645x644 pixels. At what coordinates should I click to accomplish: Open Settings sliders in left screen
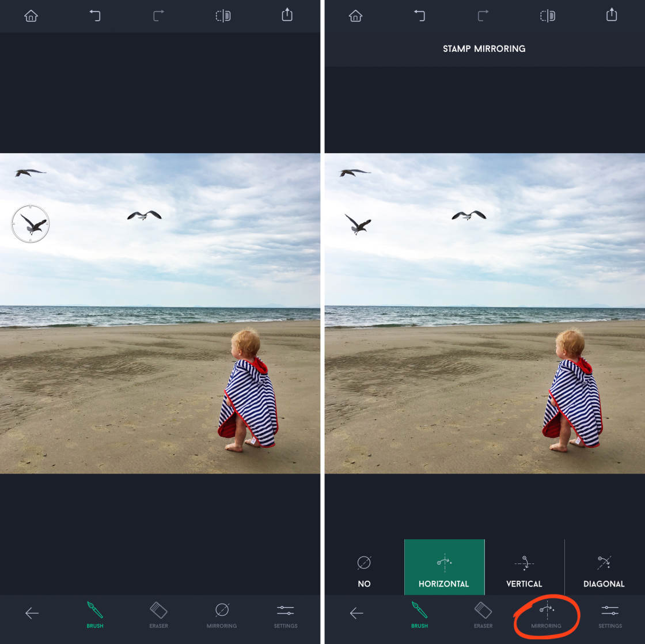(x=286, y=615)
